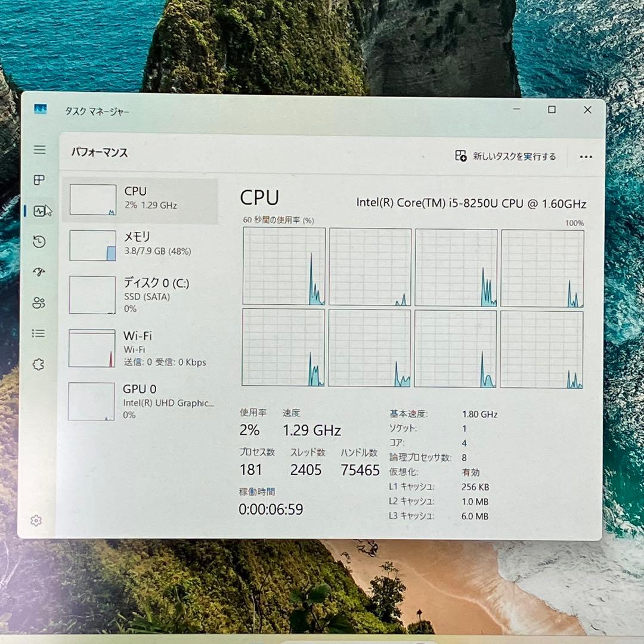Open Task Manager settings via gear icon
644x644 pixels.
(x=36, y=520)
